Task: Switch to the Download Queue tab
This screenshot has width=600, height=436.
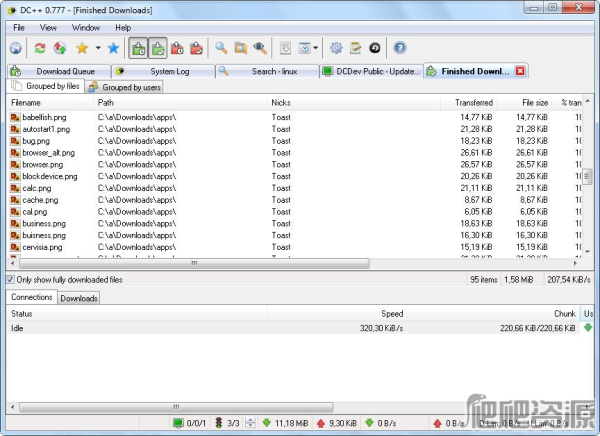Action: pyautogui.click(x=58, y=71)
